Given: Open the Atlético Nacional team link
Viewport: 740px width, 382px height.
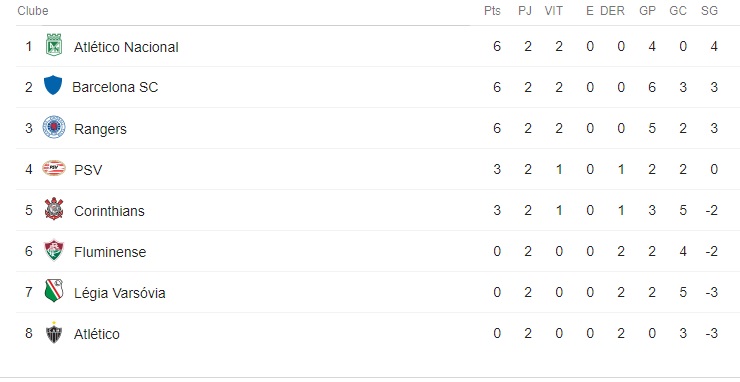Looking at the screenshot, I should tap(126, 47).
